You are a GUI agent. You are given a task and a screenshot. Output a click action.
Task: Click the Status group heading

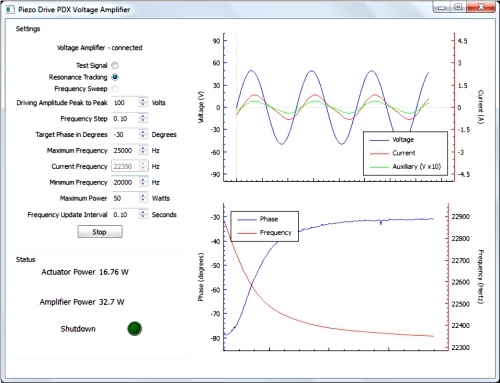pyautogui.click(x=26, y=259)
